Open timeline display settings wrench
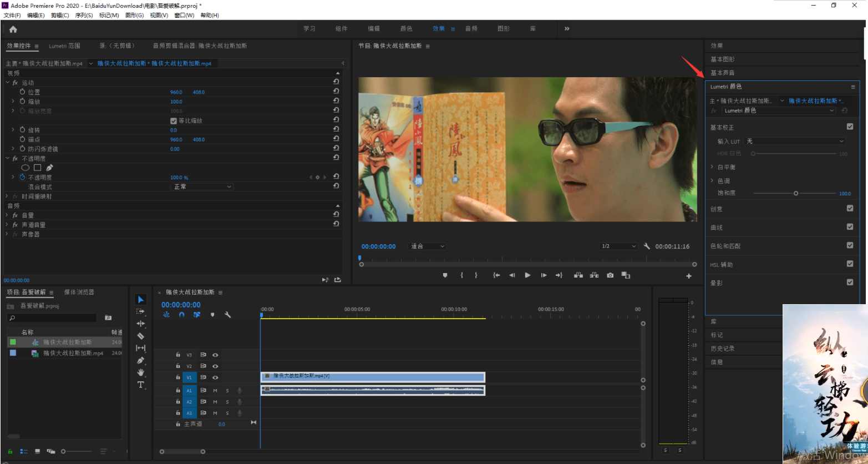 227,315
